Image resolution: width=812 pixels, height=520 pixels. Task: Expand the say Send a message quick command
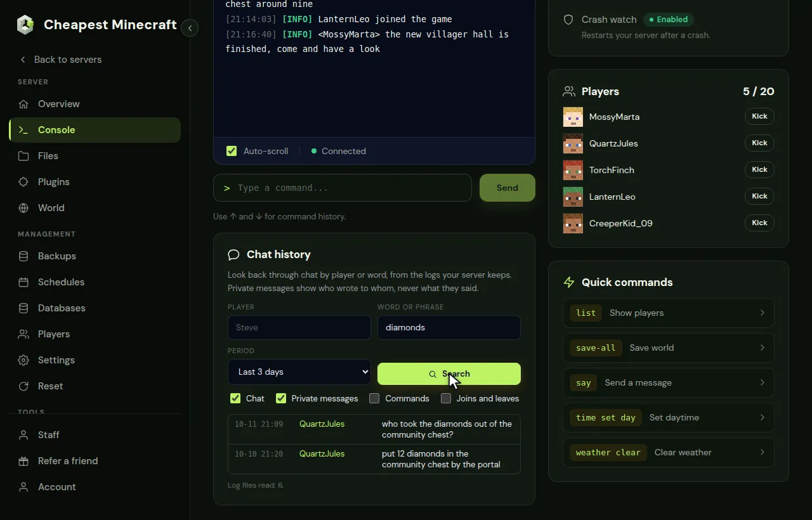click(x=669, y=382)
